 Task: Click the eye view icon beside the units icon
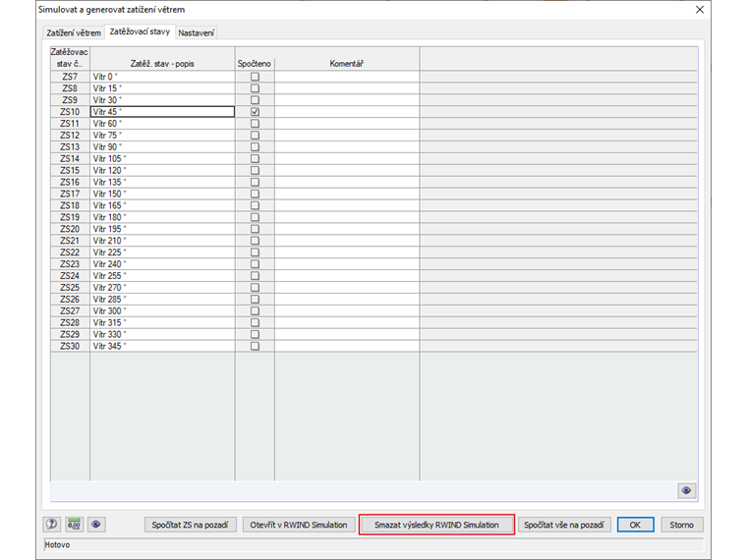95,525
